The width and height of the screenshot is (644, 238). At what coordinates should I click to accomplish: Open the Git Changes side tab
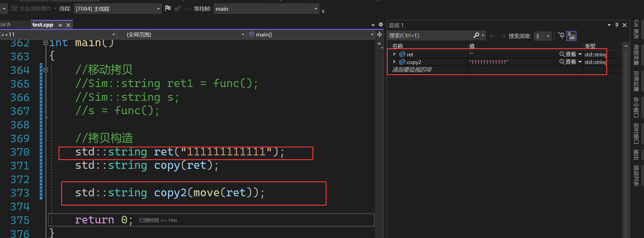pos(636,29)
